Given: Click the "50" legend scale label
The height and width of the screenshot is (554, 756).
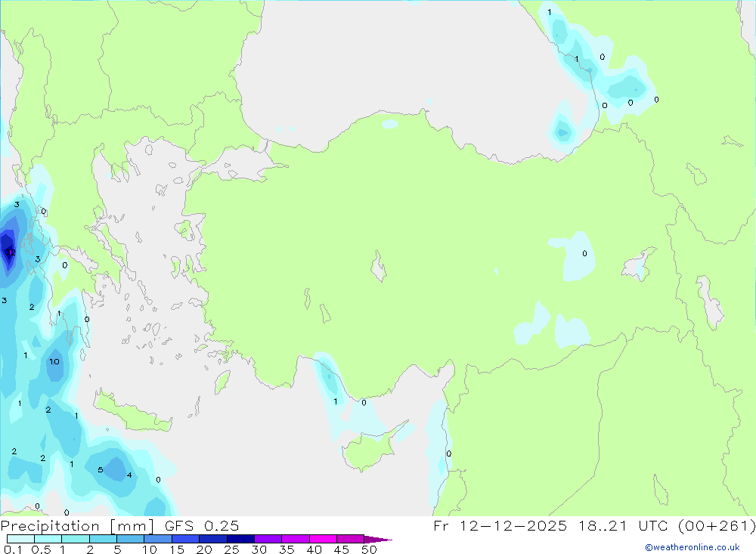Looking at the screenshot, I should pyautogui.click(x=369, y=549).
